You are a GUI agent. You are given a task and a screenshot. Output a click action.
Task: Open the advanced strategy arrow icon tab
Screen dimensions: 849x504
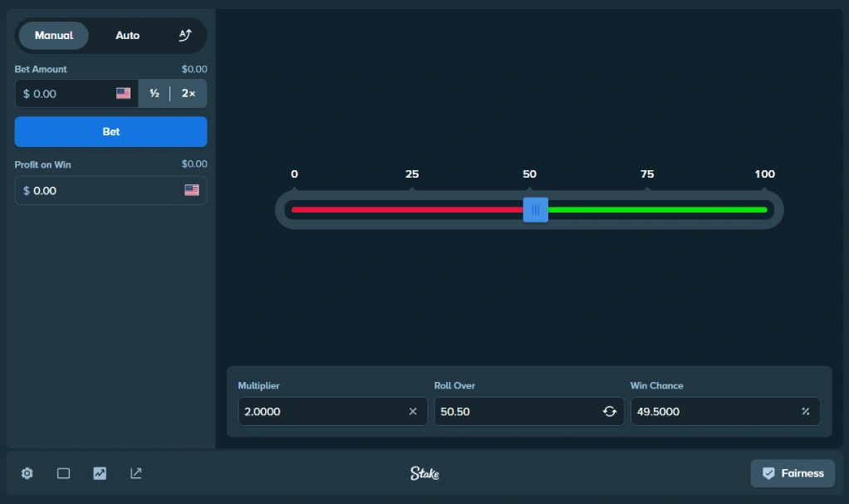(185, 36)
